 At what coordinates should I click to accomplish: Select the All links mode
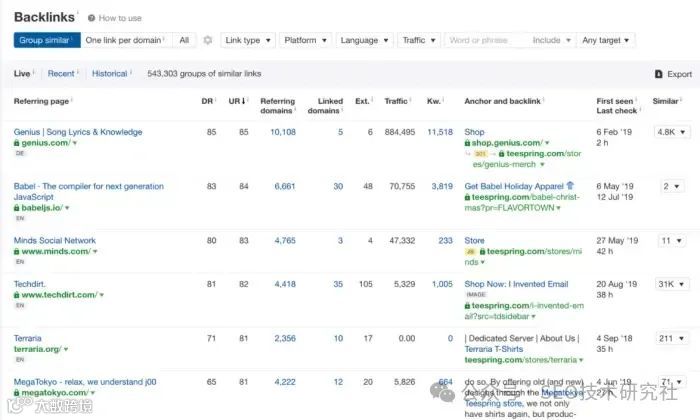click(184, 40)
